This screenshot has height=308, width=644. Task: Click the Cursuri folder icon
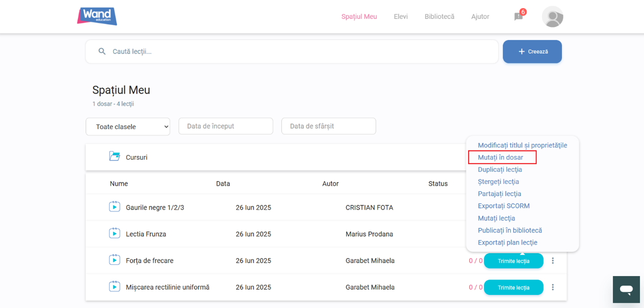pos(115,157)
